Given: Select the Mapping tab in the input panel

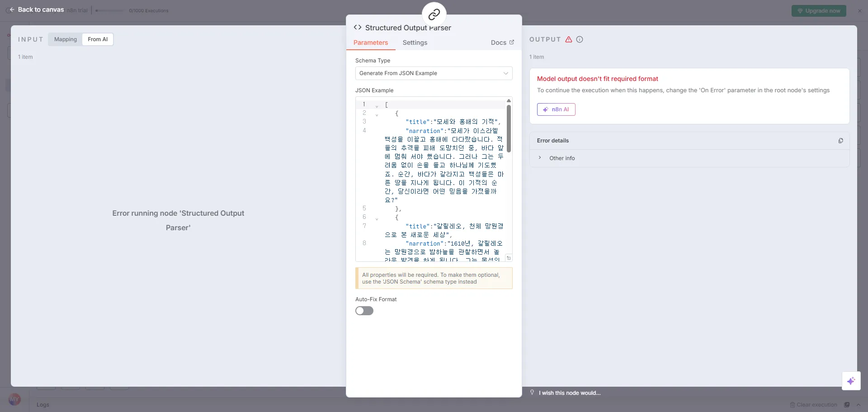Looking at the screenshot, I should [65, 39].
